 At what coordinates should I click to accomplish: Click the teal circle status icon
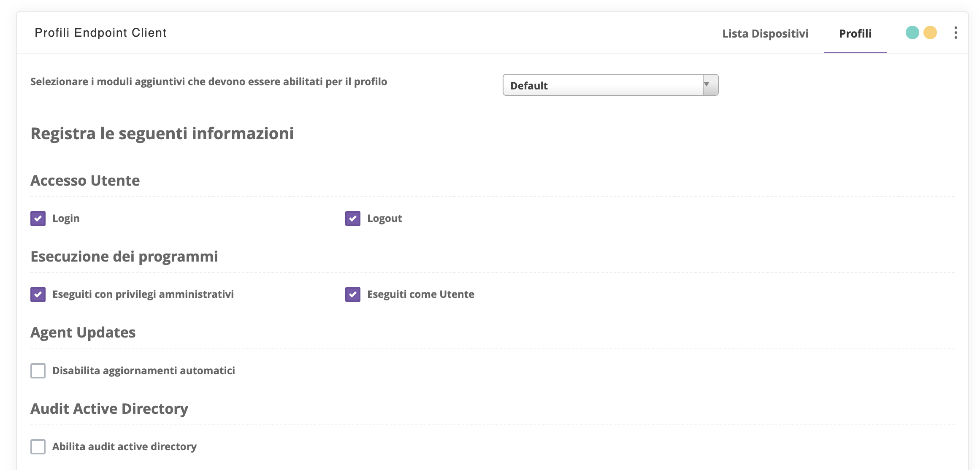coord(912,32)
